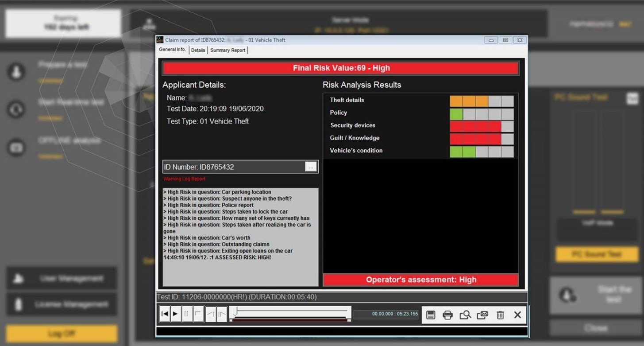This screenshot has width=644, height=346.
Task: Click Log Off in the background window
Action: click(62, 334)
